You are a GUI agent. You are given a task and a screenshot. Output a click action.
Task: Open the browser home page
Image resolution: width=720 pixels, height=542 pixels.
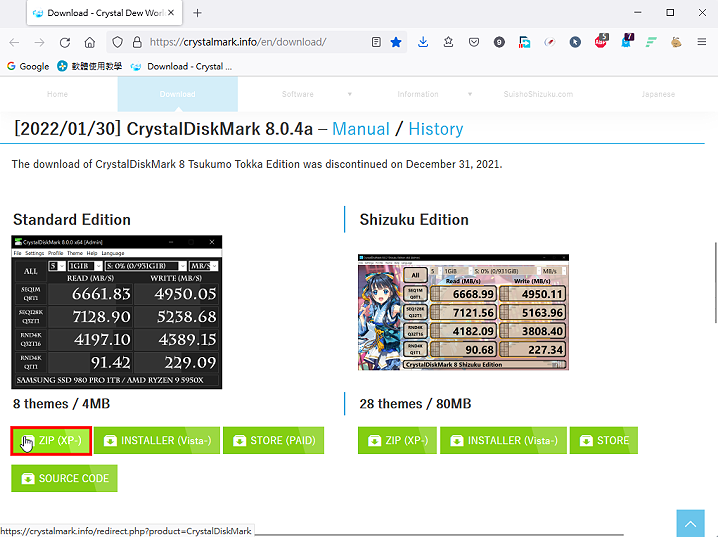(90, 43)
